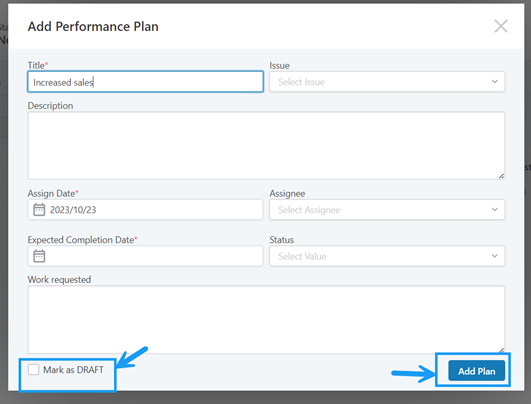This screenshot has height=404, width=531.
Task: Click the Description box resize handle
Action: (x=501, y=176)
